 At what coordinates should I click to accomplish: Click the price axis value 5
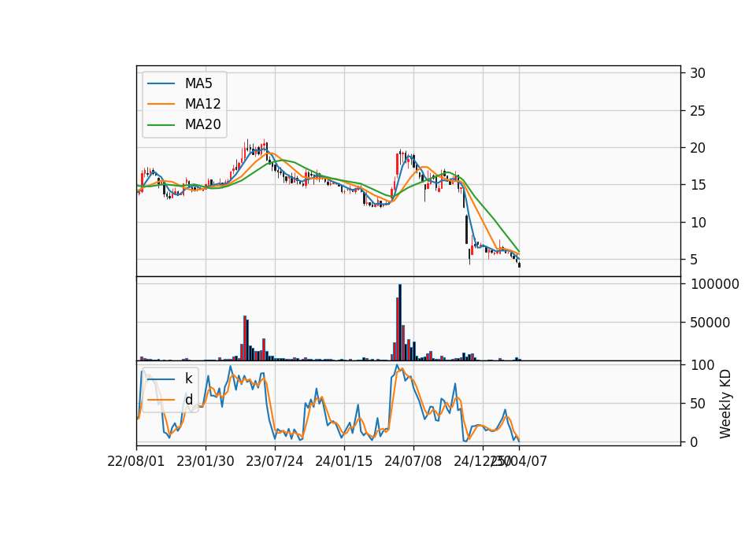click(x=694, y=260)
